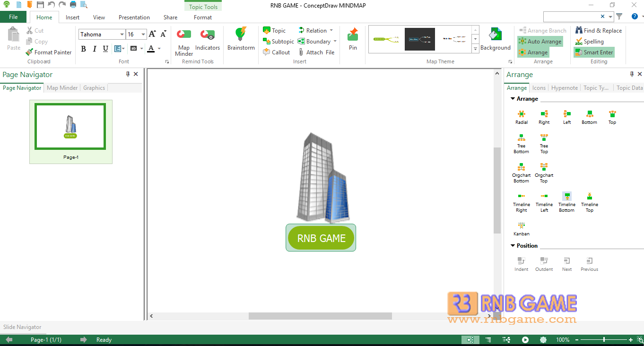Open the Background options
Viewport: 644px width, 346px height.
click(496, 39)
